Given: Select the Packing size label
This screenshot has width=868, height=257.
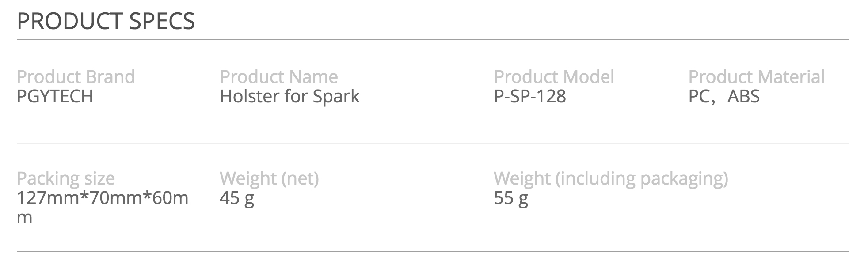Looking at the screenshot, I should [66, 178].
